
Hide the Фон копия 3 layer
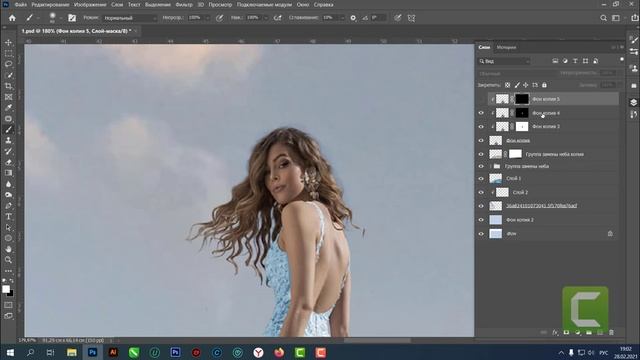[481, 127]
